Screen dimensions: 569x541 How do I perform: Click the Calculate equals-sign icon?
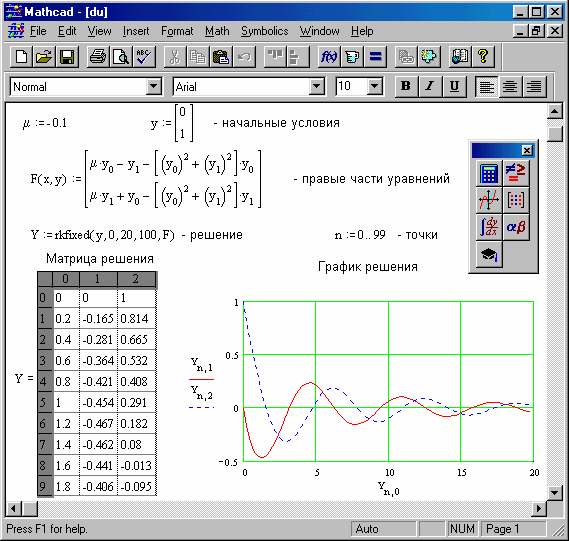[x=375, y=57]
